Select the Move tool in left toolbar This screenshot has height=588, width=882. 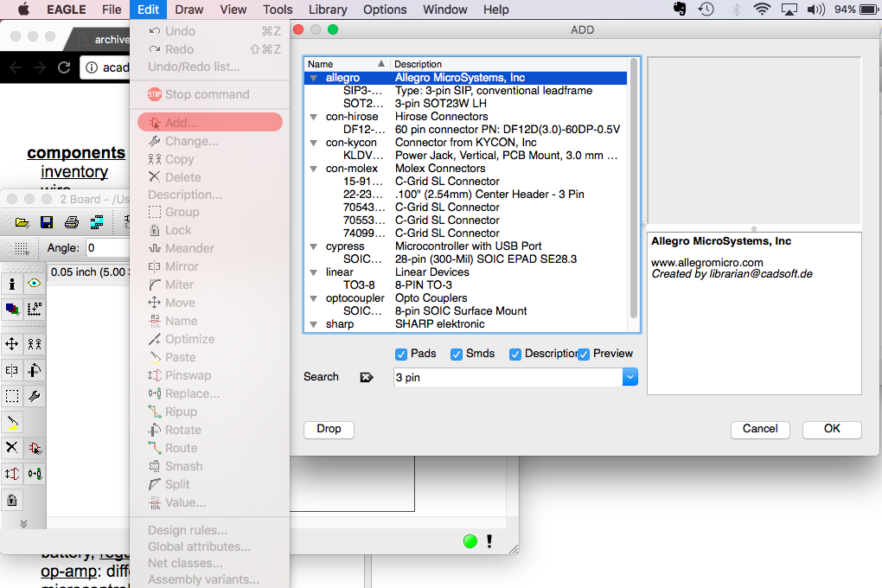[12, 344]
